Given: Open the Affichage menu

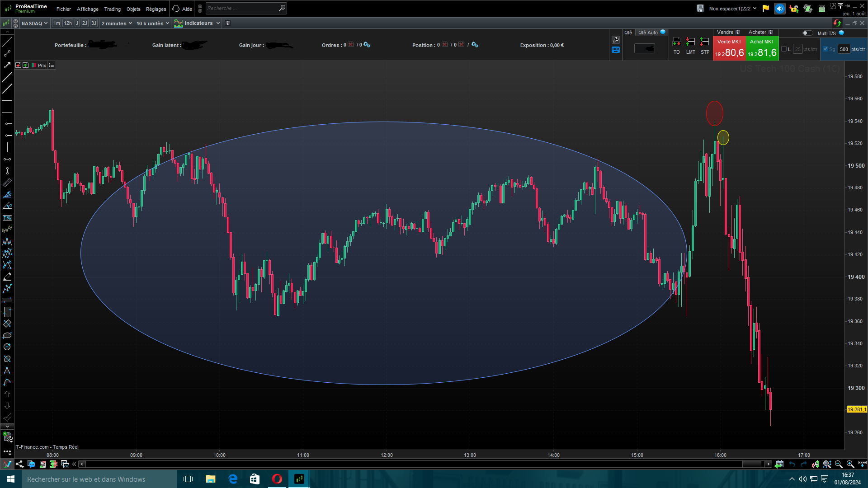Looking at the screenshot, I should [x=87, y=9].
